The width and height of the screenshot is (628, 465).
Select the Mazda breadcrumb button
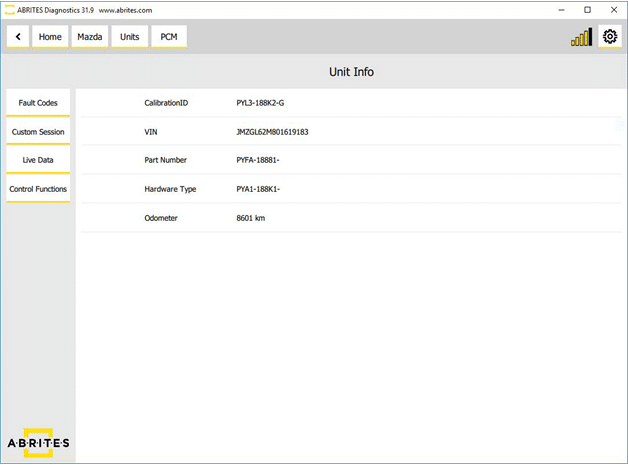pos(90,37)
